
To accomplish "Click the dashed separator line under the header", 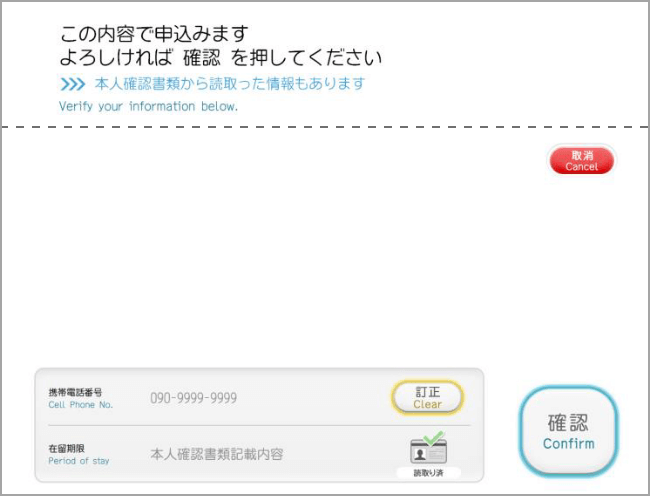I will [x=325, y=127].
